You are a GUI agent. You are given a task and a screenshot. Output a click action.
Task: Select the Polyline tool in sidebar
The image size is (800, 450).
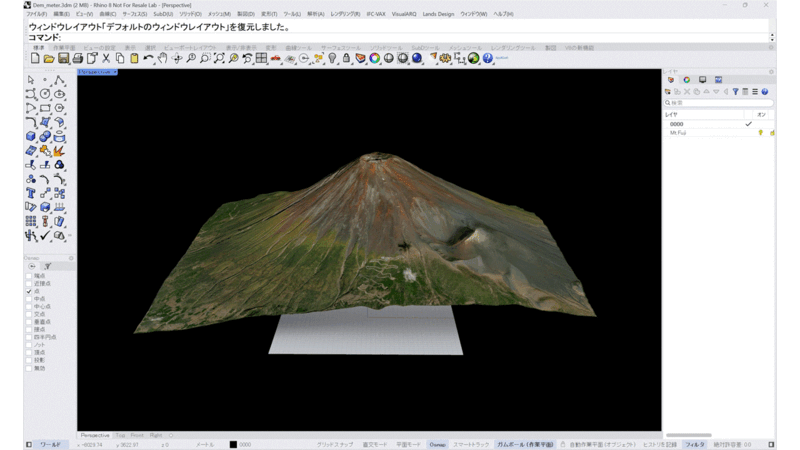click(x=59, y=80)
